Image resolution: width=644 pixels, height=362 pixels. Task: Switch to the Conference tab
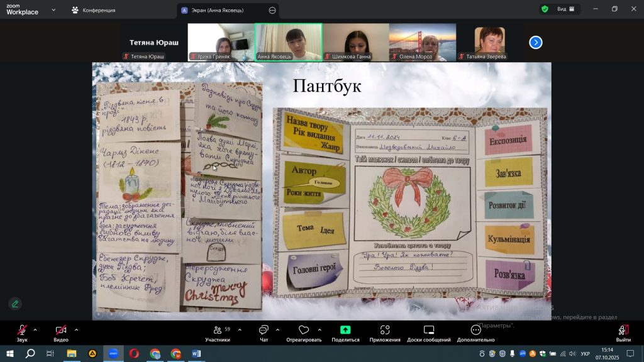click(x=93, y=10)
